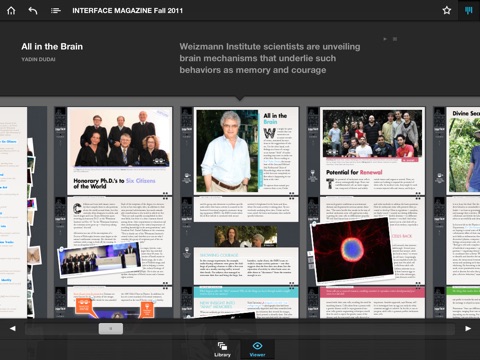Image resolution: width=480 pixels, height=360 pixels.
Task: Click the scrubber right arrow
Action: pos(468,329)
